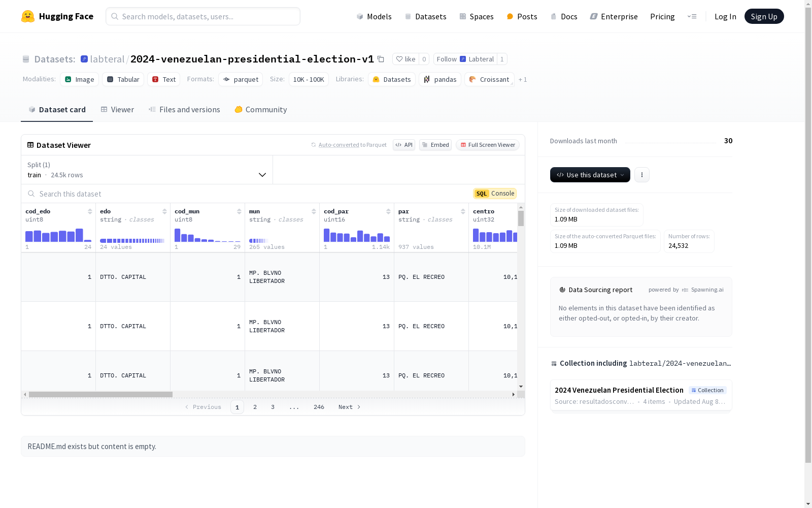Image resolution: width=812 pixels, height=508 pixels.
Task: Expand the Use this dataset dropdown
Action: point(590,175)
